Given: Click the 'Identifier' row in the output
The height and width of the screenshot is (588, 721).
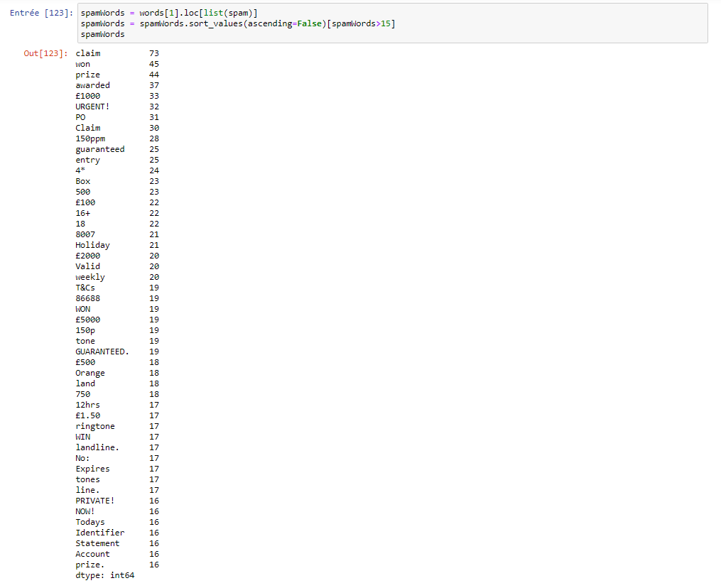Looking at the screenshot, I should (100, 533).
